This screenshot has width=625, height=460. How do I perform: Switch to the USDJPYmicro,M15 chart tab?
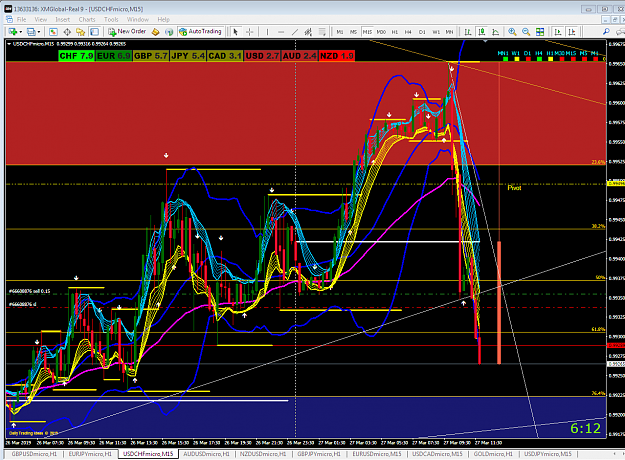pos(548,454)
